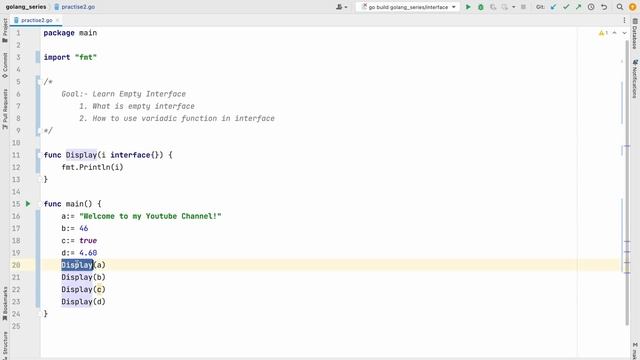This screenshot has width=640, height=360.
Task: Select the practise2.go editor tab
Action: point(36,20)
